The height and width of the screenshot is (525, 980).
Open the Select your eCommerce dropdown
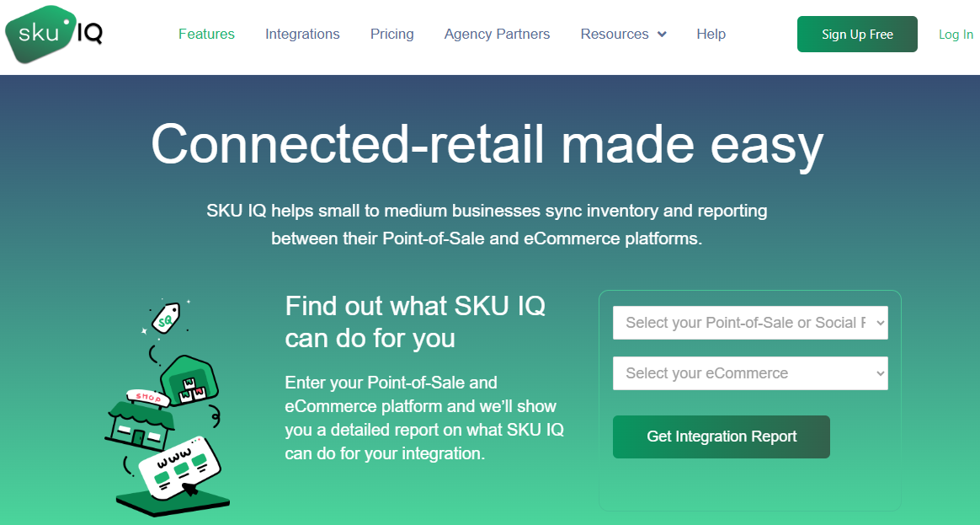[x=750, y=373]
